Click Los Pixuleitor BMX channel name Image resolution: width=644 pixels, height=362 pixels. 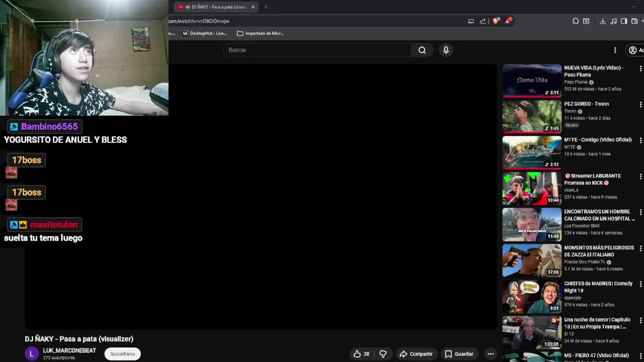click(582, 226)
